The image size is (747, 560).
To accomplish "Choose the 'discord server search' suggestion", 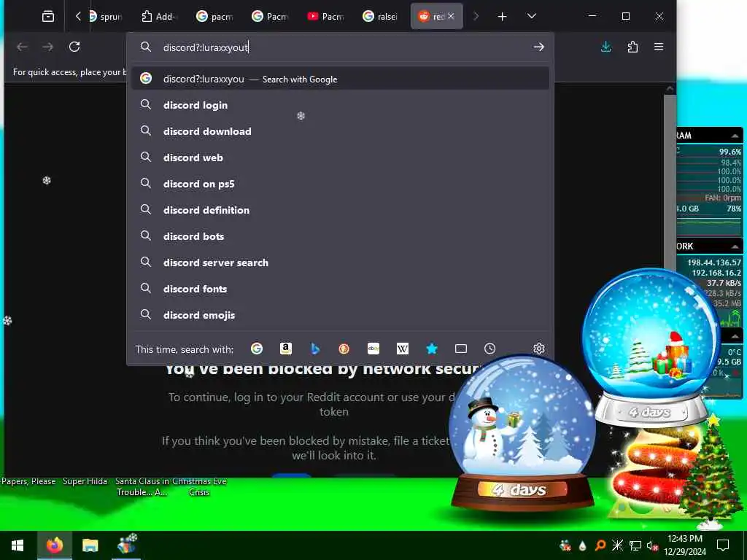I will 340,262.
